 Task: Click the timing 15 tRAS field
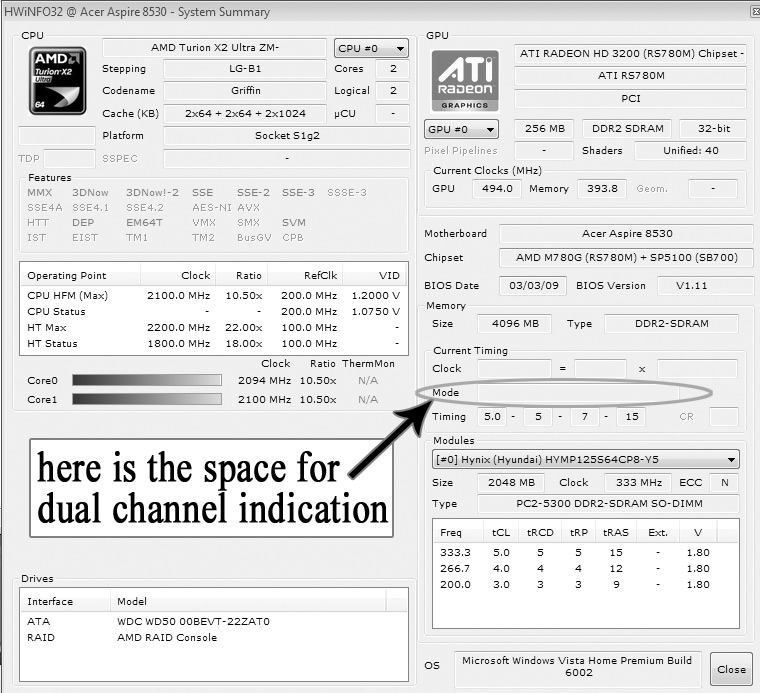pos(631,417)
